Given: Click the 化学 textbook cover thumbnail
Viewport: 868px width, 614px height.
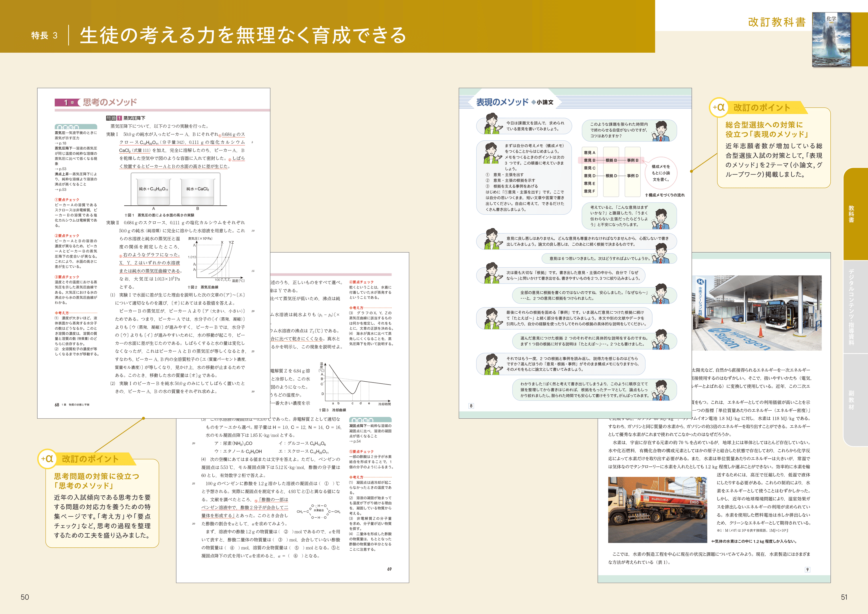Looking at the screenshot, I should point(831,40).
